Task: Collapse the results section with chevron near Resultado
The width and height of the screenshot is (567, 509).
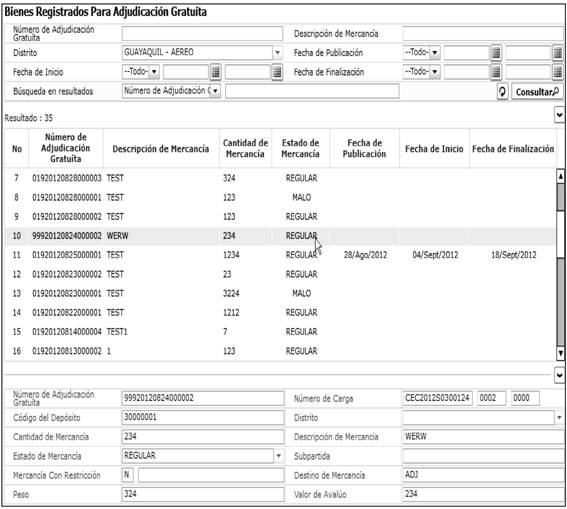Action: click(559, 115)
